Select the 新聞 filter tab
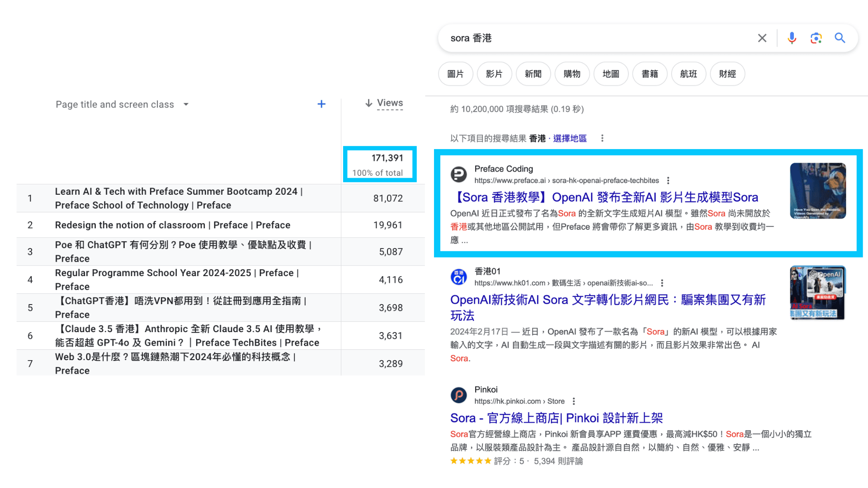Screen dimensions: 868x488 coord(533,74)
